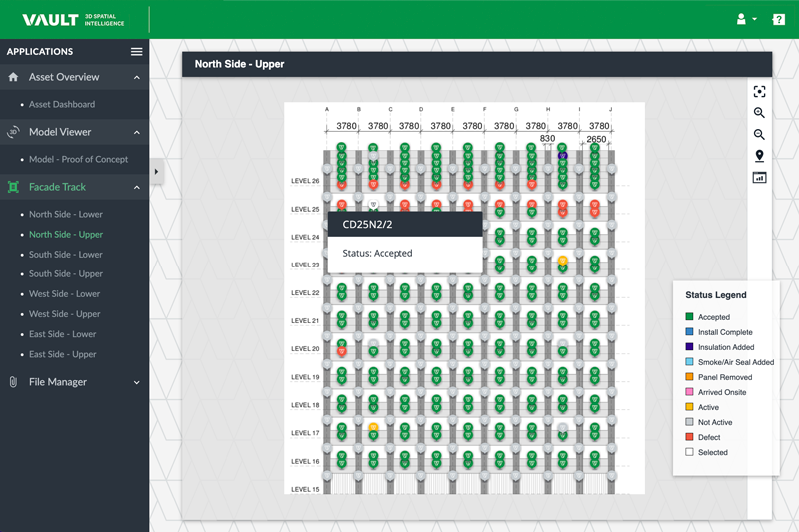The height and width of the screenshot is (532, 799).
Task: Expand the user account dropdown arrow
Action: pyautogui.click(x=755, y=19)
